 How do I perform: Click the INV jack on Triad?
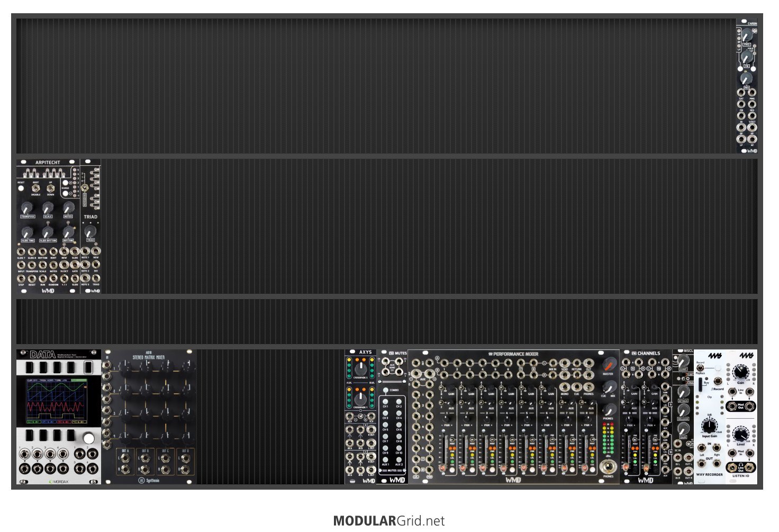[96, 265]
